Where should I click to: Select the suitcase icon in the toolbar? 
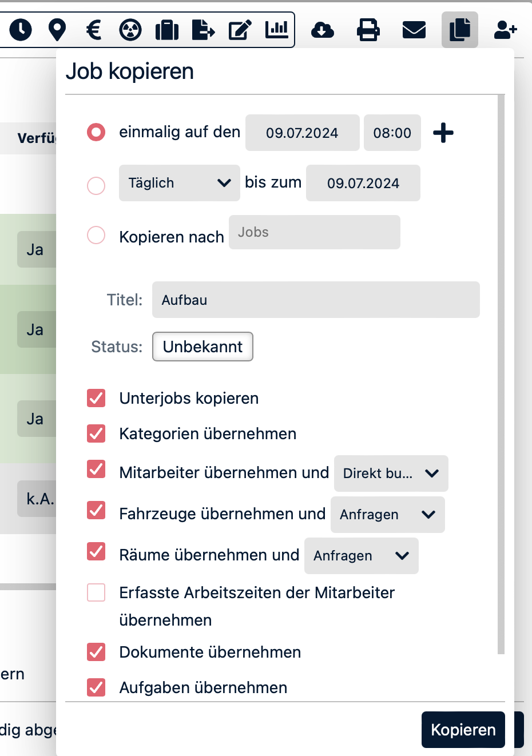coord(167,30)
